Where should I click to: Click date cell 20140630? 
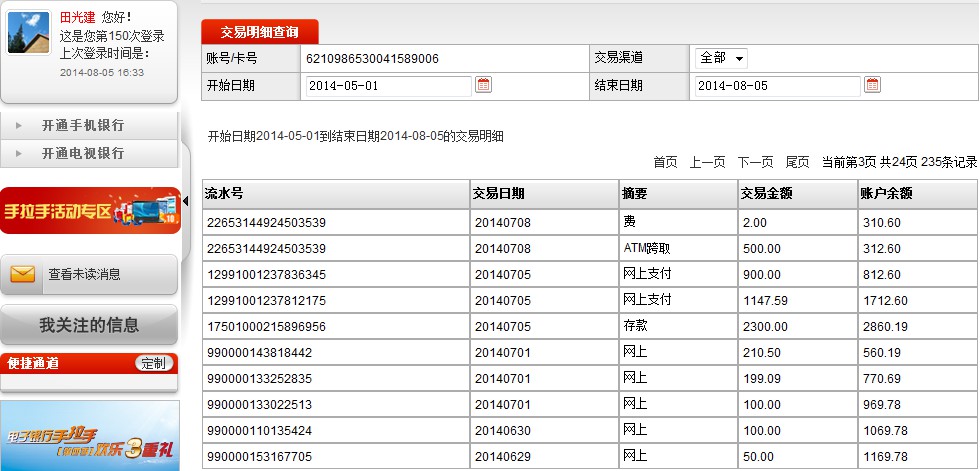pyautogui.click(x=544, y=431)
